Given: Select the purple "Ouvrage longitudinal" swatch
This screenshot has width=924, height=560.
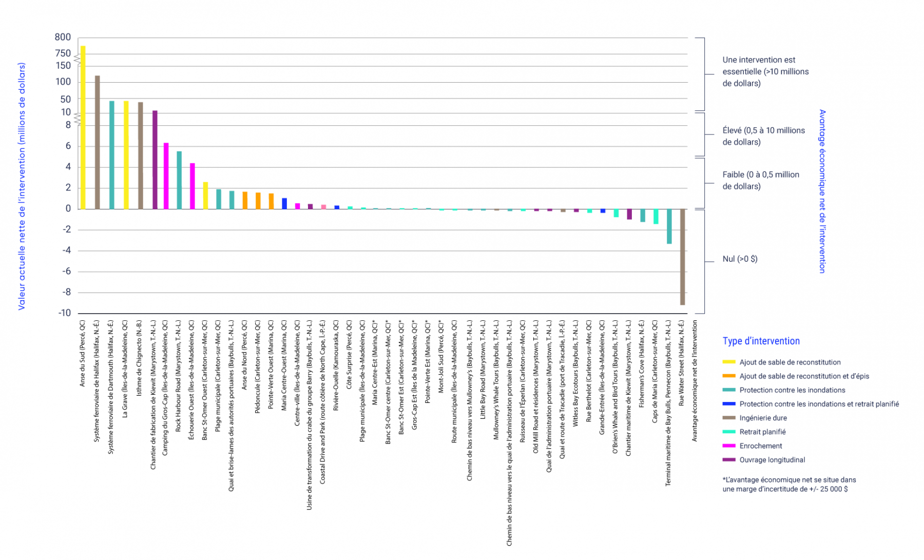Looking at the screenshot, I should [728, 460].
